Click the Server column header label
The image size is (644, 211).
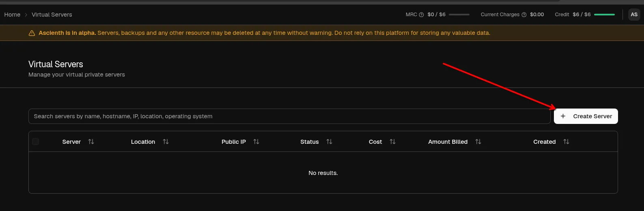click(x=71, y=142)
